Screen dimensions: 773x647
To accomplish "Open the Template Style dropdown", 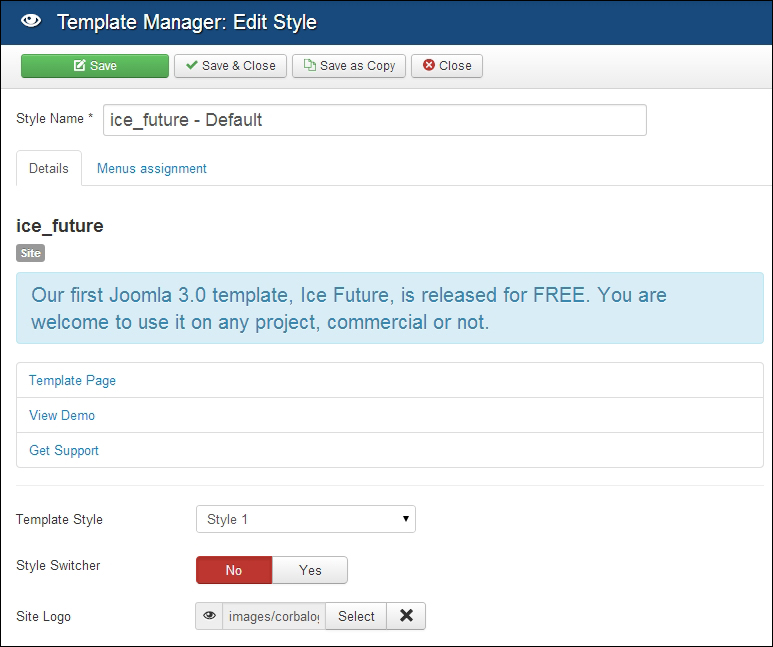I will click(x=305, y=519).
